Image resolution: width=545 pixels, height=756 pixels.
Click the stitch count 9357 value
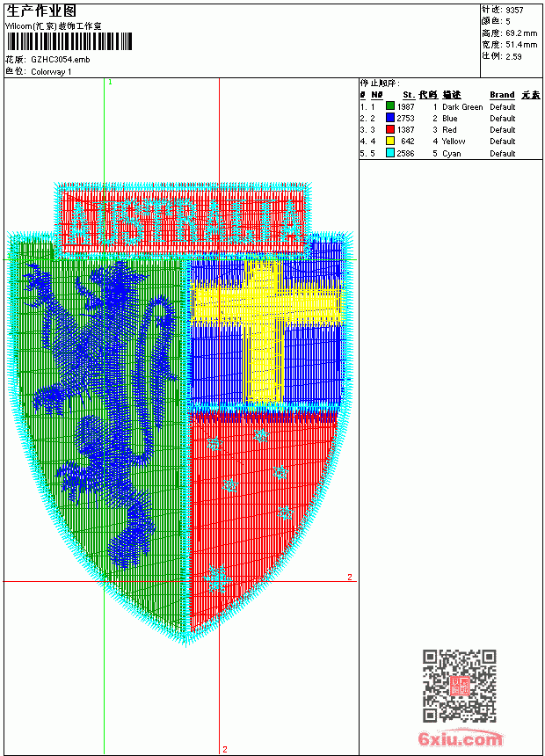click(x=514, y=11)
